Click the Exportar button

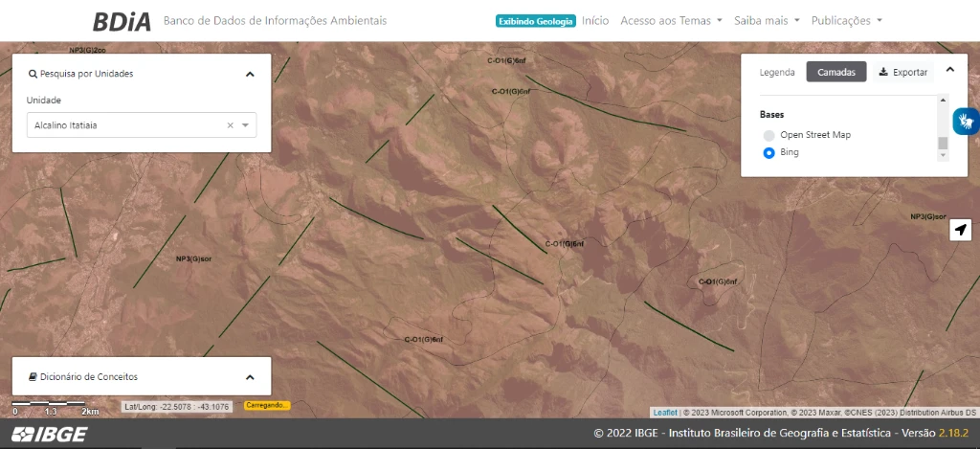tap(903, 72)
